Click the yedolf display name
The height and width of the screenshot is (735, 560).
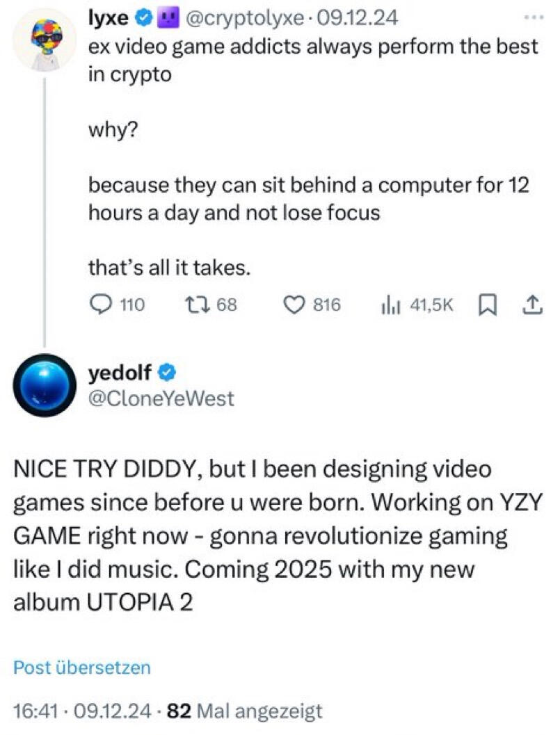(120, 373)
